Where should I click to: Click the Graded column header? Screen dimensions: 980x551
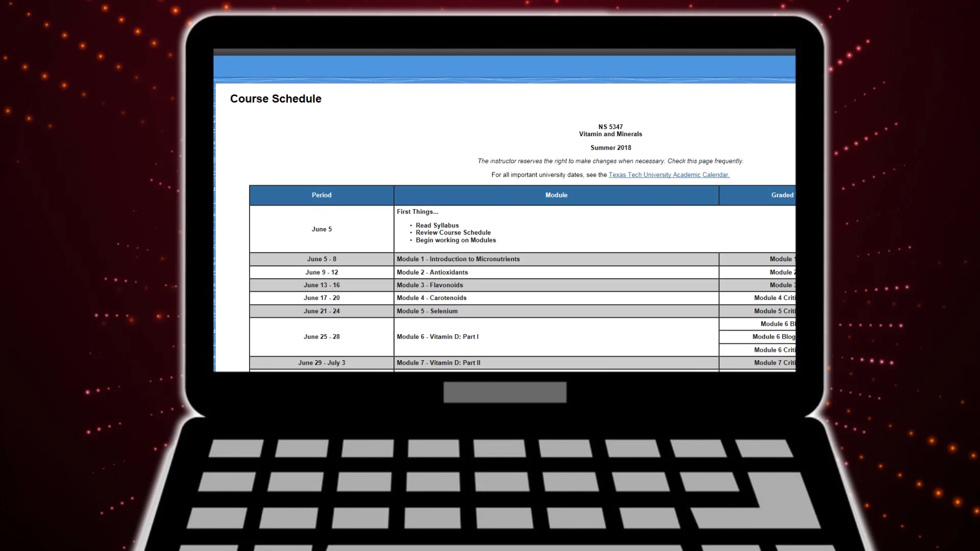click(x=781, y=195)
